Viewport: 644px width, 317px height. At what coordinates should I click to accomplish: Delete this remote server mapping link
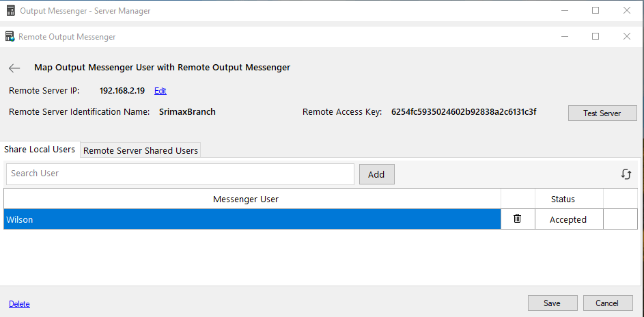(x=19, y=304)
